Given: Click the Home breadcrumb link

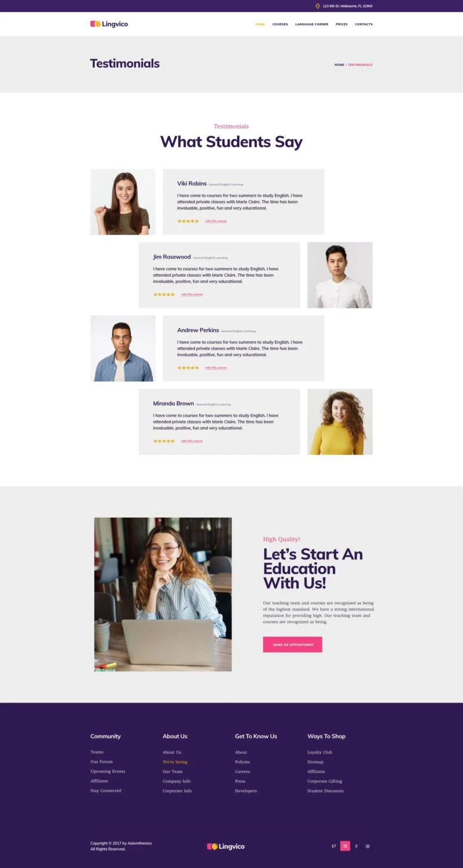Looking at the screenshot, I should pyautogui.click(x=339, y=65).
